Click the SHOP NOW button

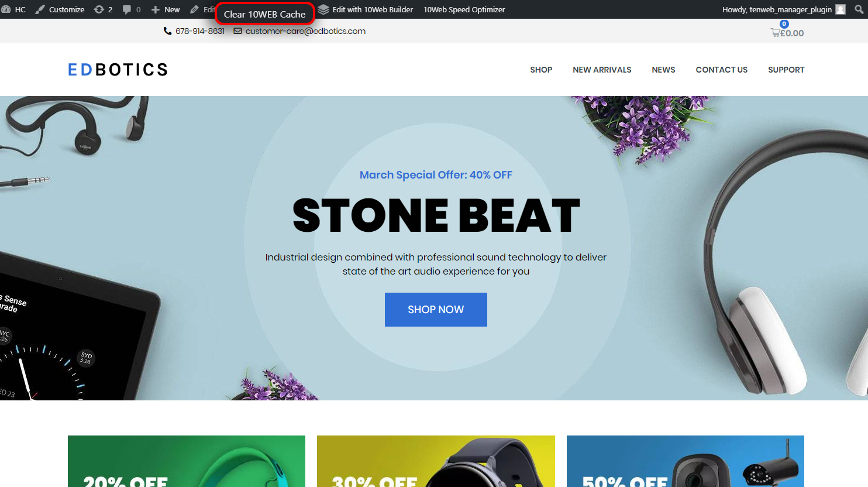436,310
